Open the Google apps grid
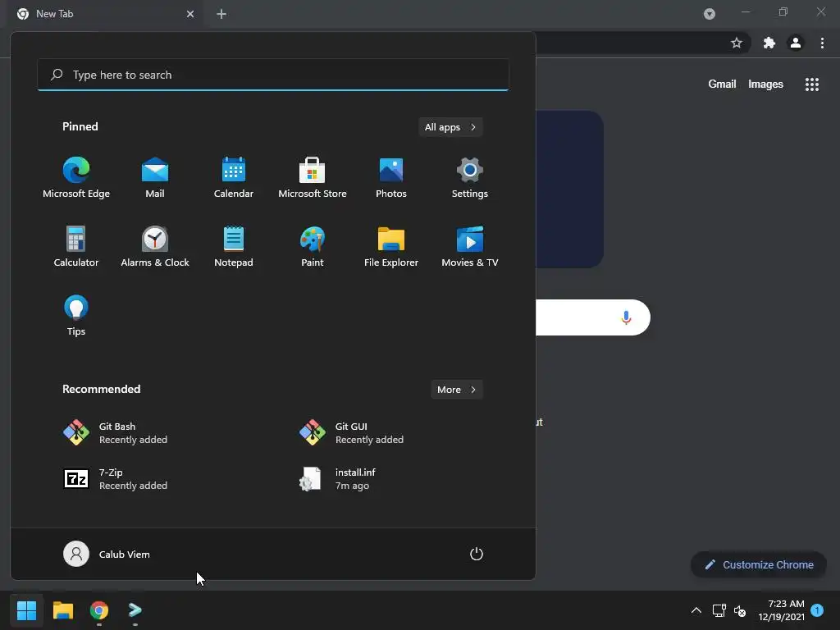 (812, 84)
